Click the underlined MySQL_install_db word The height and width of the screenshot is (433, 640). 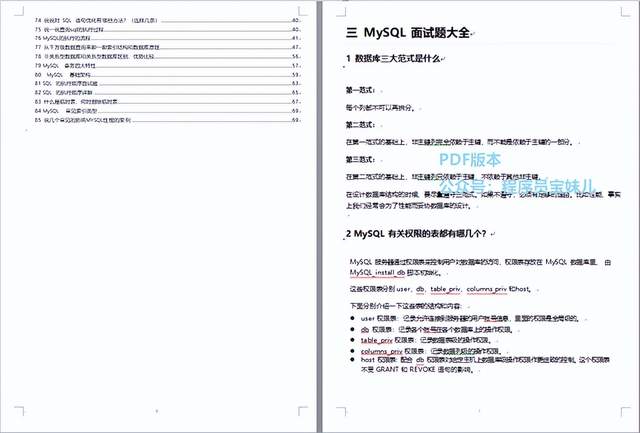coord(377,272)
